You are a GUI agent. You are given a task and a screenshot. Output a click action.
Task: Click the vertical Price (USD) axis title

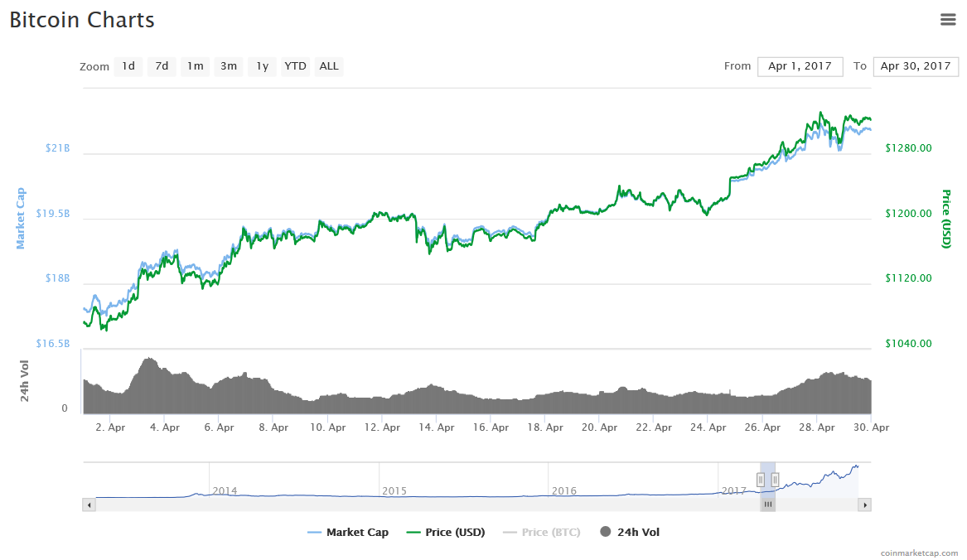pyautogui.click(x=946, y=219)
